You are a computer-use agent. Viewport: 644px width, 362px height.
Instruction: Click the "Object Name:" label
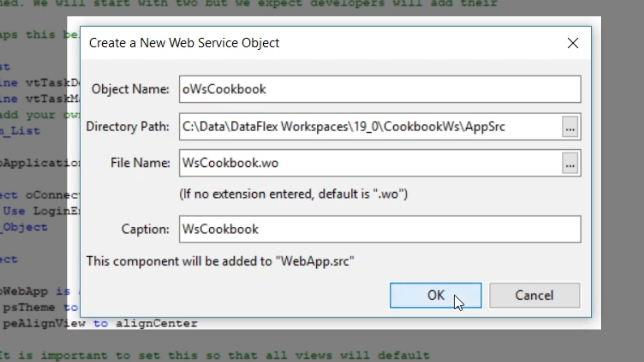click(x=130, y=89)
